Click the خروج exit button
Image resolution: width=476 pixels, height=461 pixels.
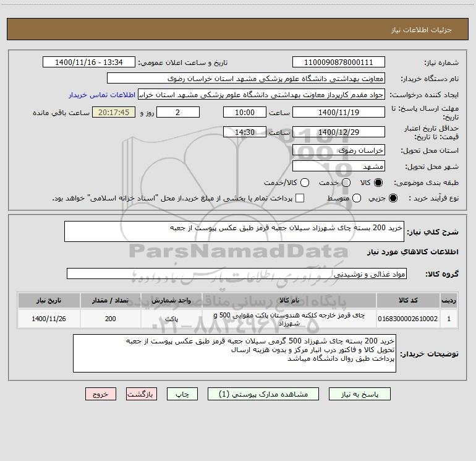pos(101,394)
